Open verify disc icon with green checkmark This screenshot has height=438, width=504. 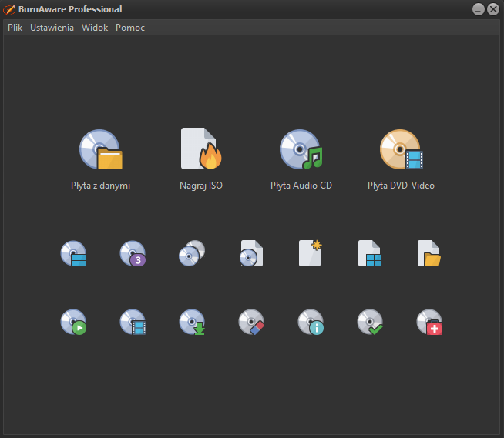(370, 322)
